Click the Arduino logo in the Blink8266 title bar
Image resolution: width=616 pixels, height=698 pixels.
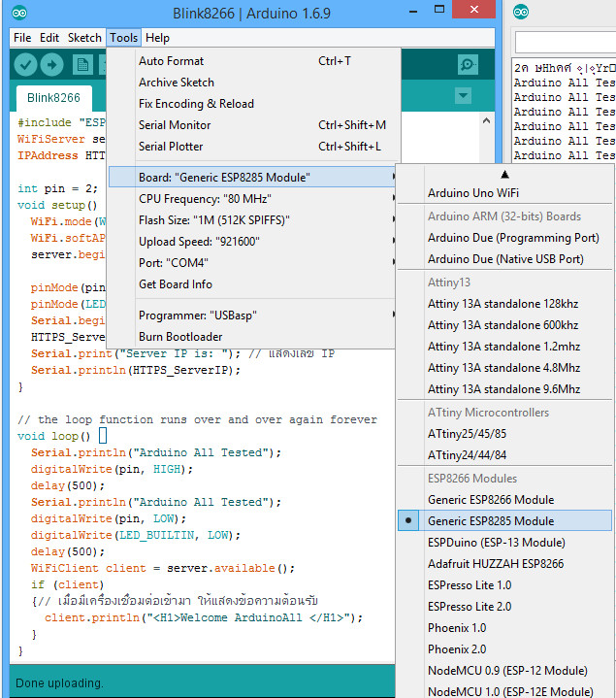pos(19,13)
